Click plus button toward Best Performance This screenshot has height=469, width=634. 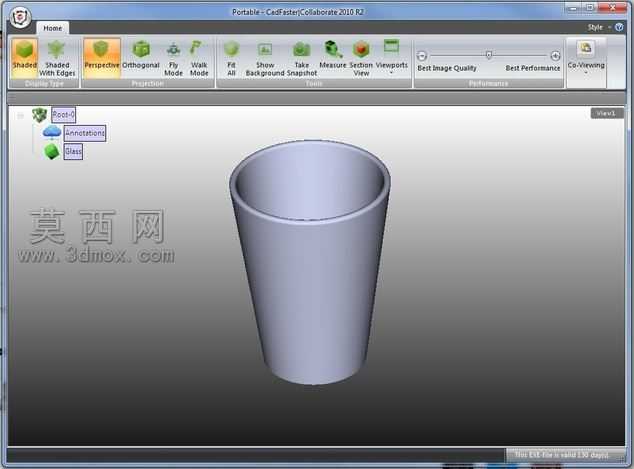coord(555,55)
